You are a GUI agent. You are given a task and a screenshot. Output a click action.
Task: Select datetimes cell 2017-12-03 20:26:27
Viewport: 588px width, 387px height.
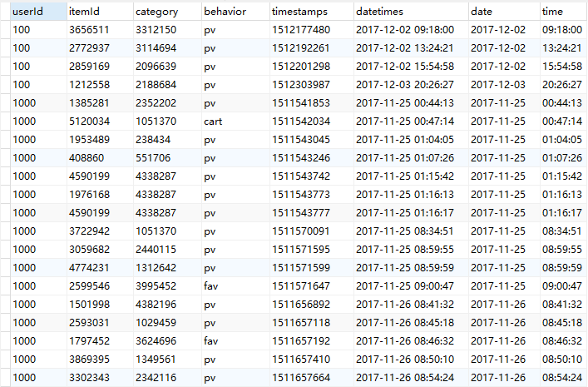(411, 85)
